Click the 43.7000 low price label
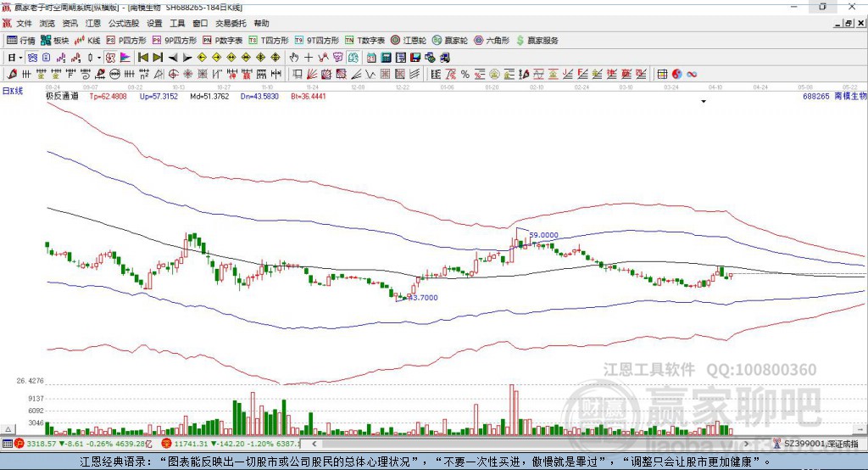 423,298
